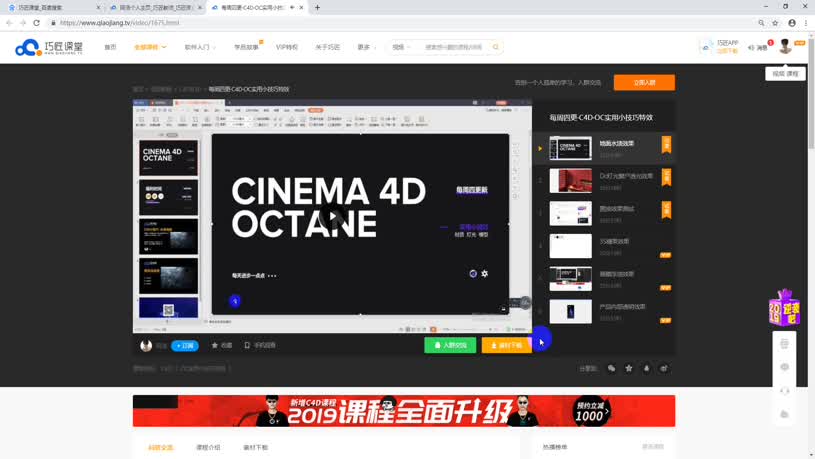Viewport: 815px width, 459px height.
Task: Focus the course search input field
Action: click(454, 47)
